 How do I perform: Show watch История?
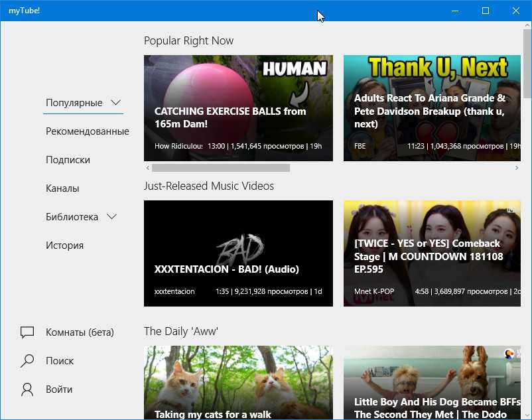[64, 245]
